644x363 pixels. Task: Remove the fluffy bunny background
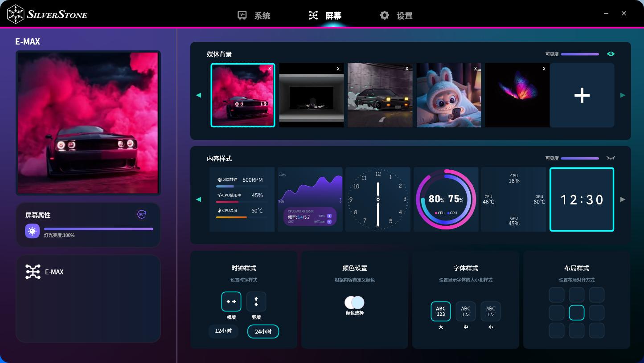(x=476, y=69)
